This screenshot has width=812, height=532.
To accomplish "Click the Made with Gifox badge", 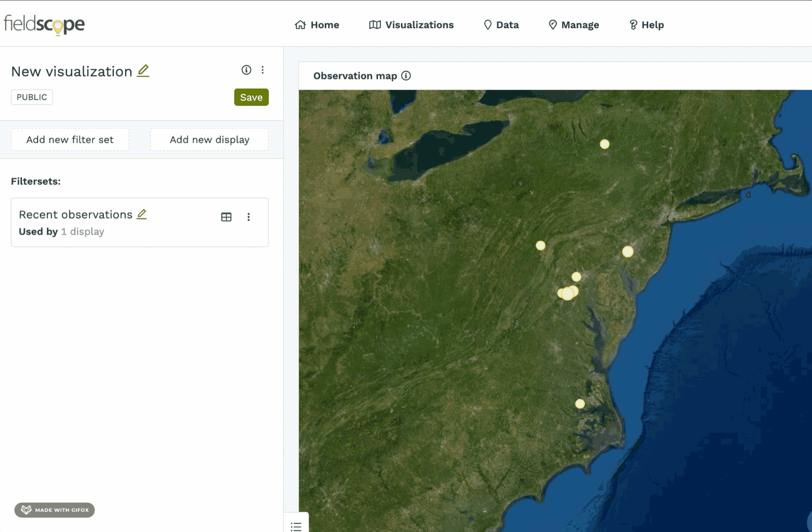I will [x=55, y=510].
